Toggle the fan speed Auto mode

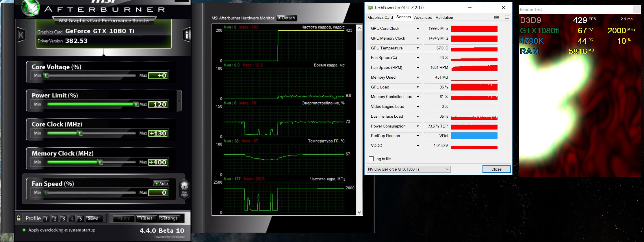tap(161, 184)
